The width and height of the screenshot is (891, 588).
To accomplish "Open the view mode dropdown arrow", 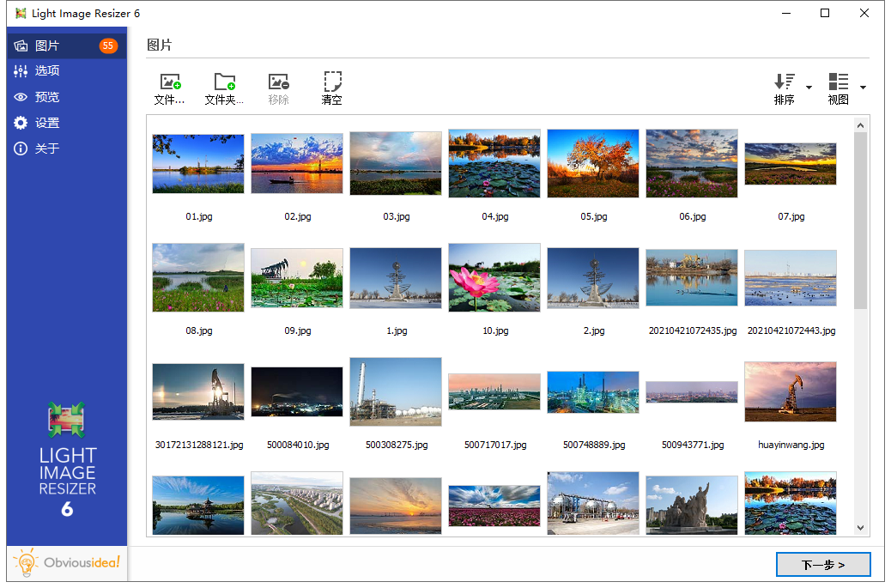I will tap(863, 87).
